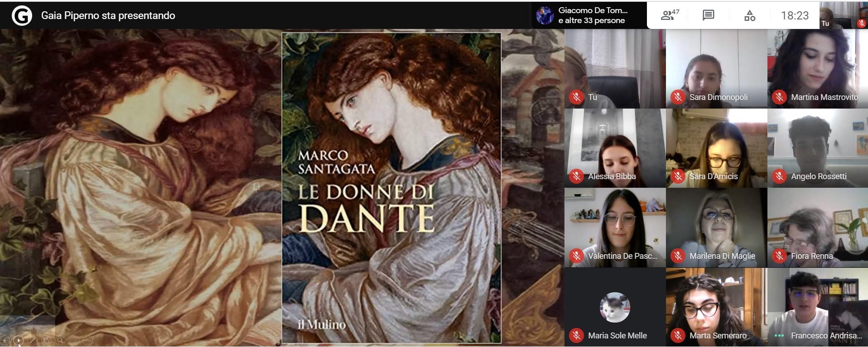
Task: Click the 18:23 clock display
Action: (x=795, y=16)
